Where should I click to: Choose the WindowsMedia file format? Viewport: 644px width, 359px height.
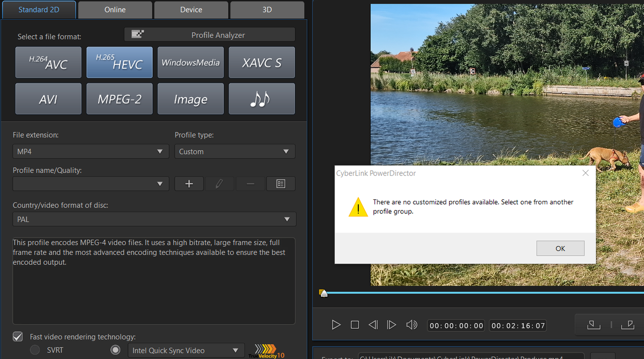(x=191, y=62)
